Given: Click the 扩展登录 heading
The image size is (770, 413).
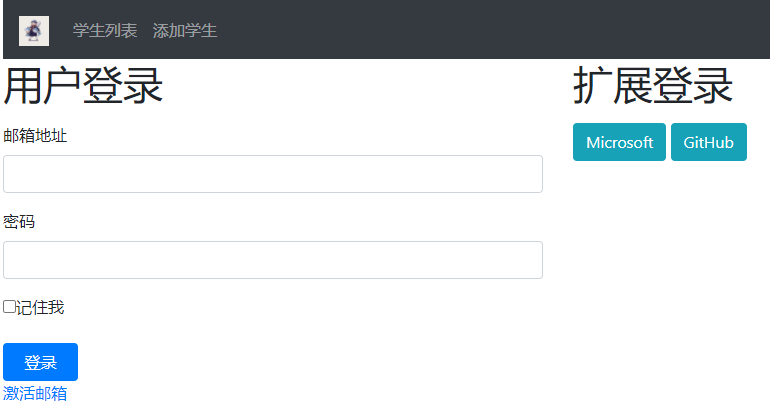Looking at the screenshot, I should pos(653,87).
